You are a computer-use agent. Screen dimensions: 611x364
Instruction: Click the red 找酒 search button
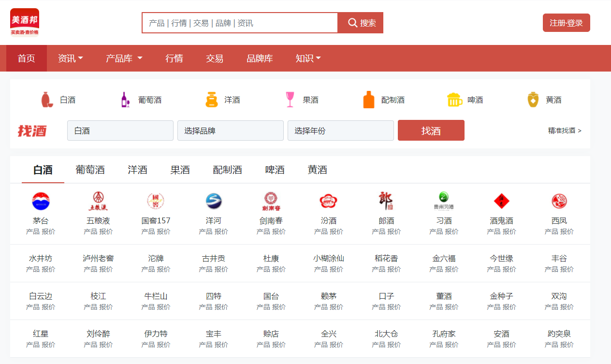(x=431, y=131)
